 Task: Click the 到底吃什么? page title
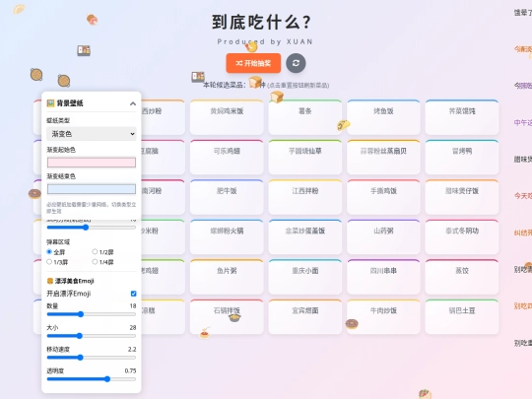pos(261,22)
